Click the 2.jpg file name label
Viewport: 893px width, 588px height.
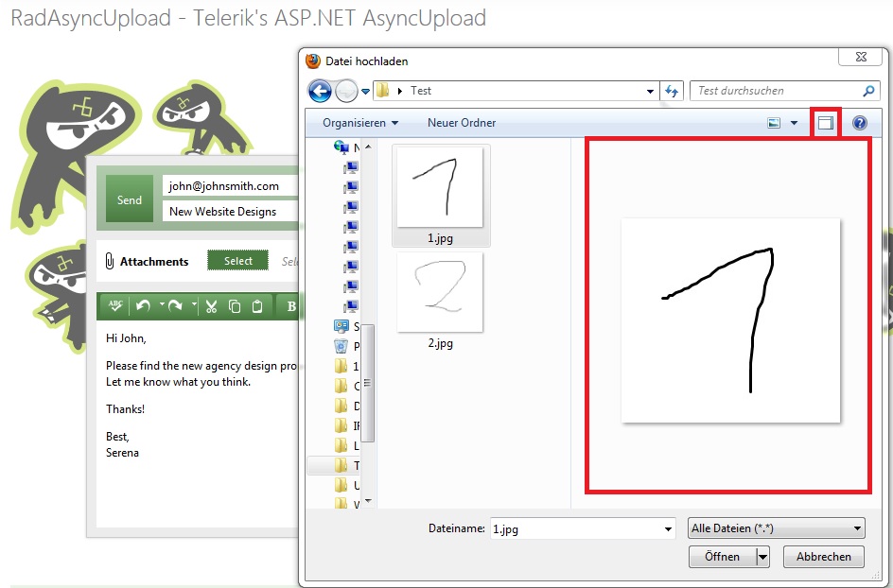[x=440, y=343]
